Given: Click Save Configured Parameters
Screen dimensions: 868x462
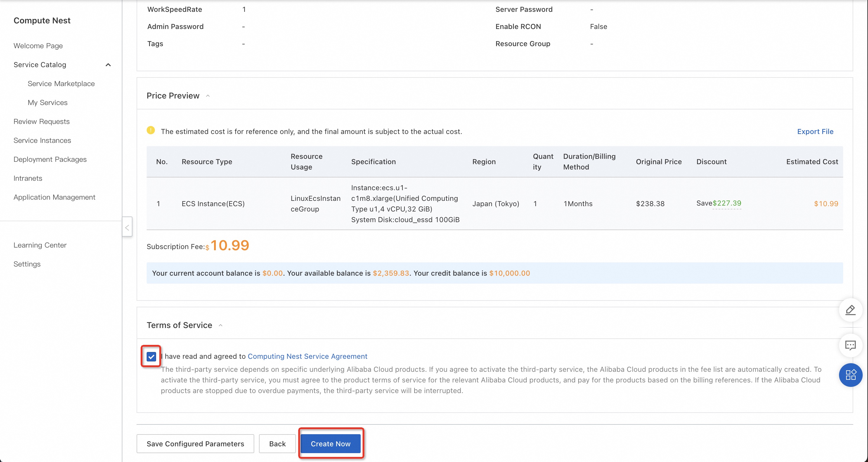Looking at the screenshot, I should [195, 444].
